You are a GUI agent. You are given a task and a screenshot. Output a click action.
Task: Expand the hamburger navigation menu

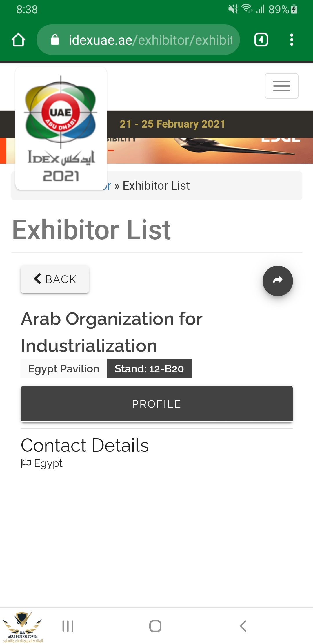(281, 86)
